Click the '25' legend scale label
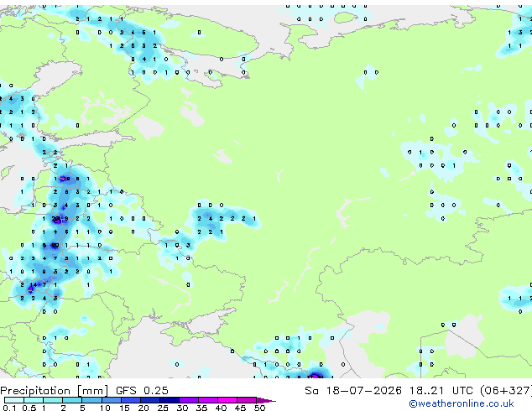The width and height of the screenshot is (532, 411). [163, 408]
